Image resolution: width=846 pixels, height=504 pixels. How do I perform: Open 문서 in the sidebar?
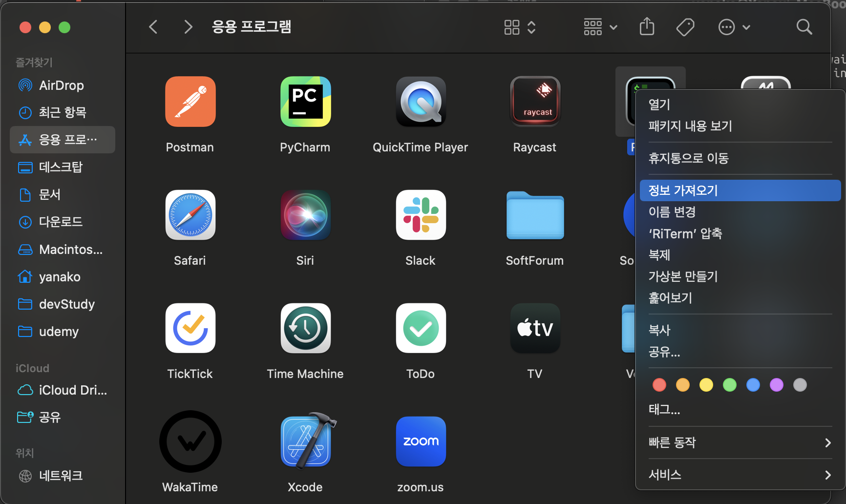tap(63, 195)
